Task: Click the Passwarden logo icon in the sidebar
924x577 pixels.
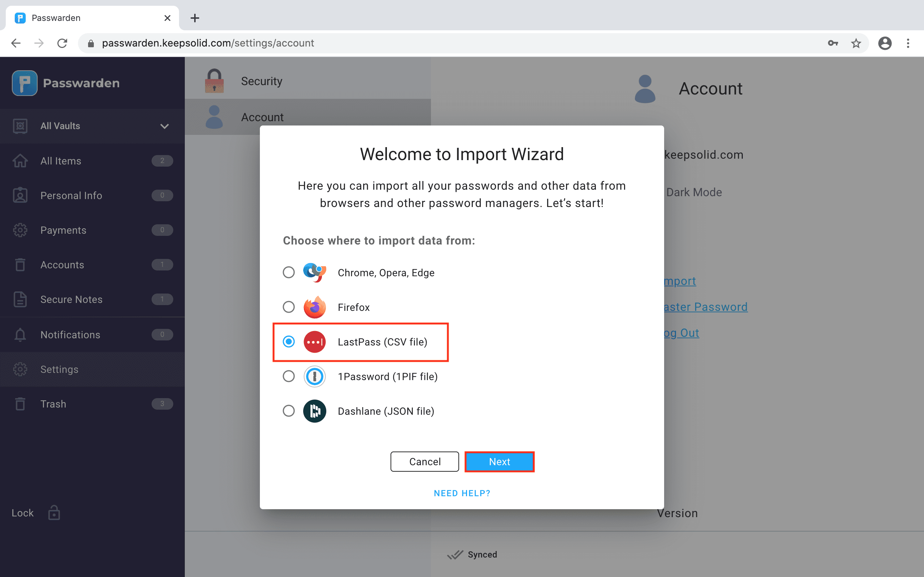Action: pyautogui.click(x=25, y=83)
